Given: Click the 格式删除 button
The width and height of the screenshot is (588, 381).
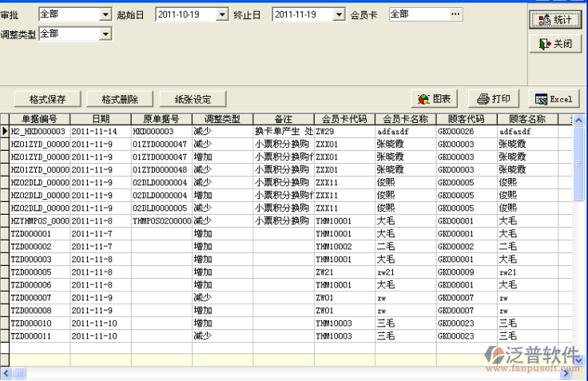Looking at the screenshot, I should (119, 99).
